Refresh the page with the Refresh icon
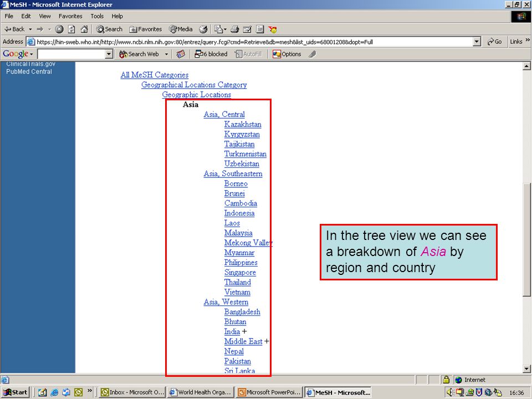The height and width of the screenshot is (399, 532). pos(71,29)
